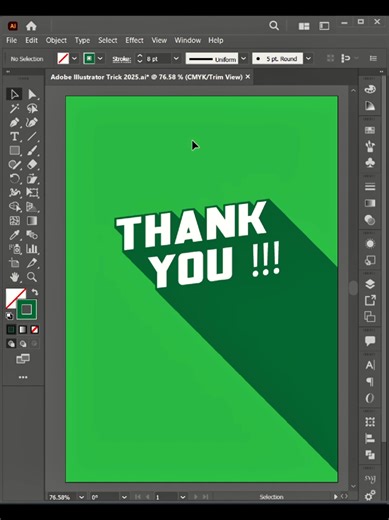This screenshot has width=389, height=520.
Task: Pick the Width warp tool
Action: [14, 193]
